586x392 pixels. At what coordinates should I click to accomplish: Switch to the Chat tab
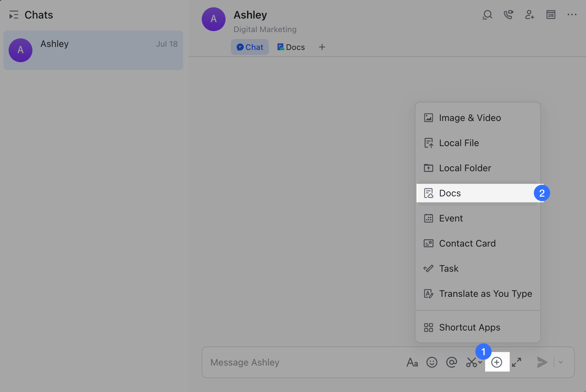coord(249,47)
